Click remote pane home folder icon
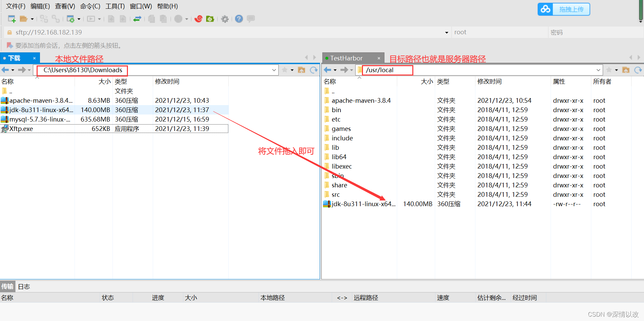Screen dimensions: 644x321 (x=626, y=70)
